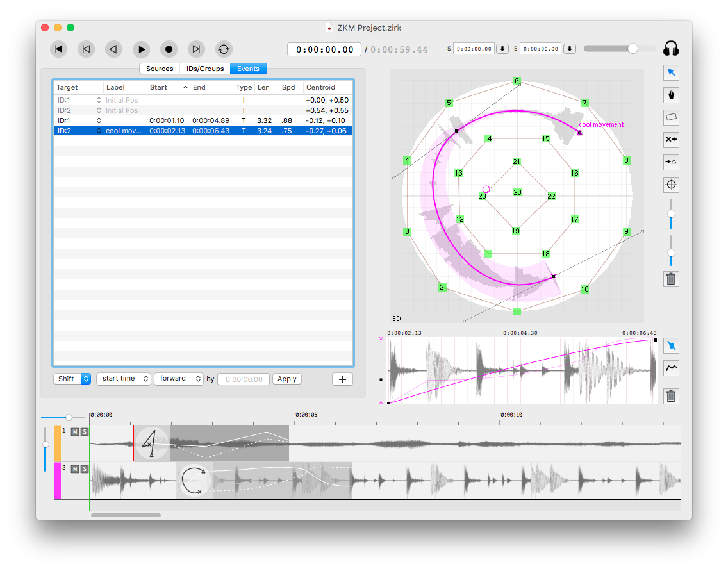Solo track 2 with the S button
This screenshot has height=571, width=728.
click(84, 469)
